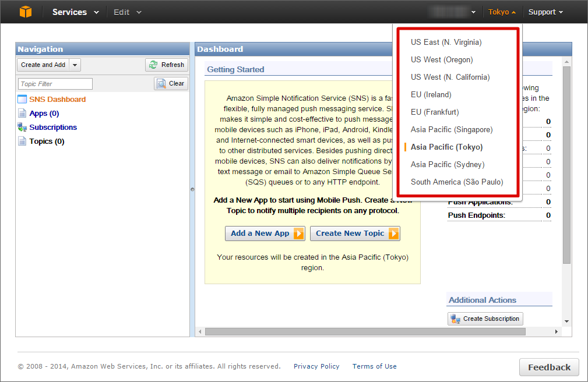
Task: Click Add a New App button
Action: [265, 234]
